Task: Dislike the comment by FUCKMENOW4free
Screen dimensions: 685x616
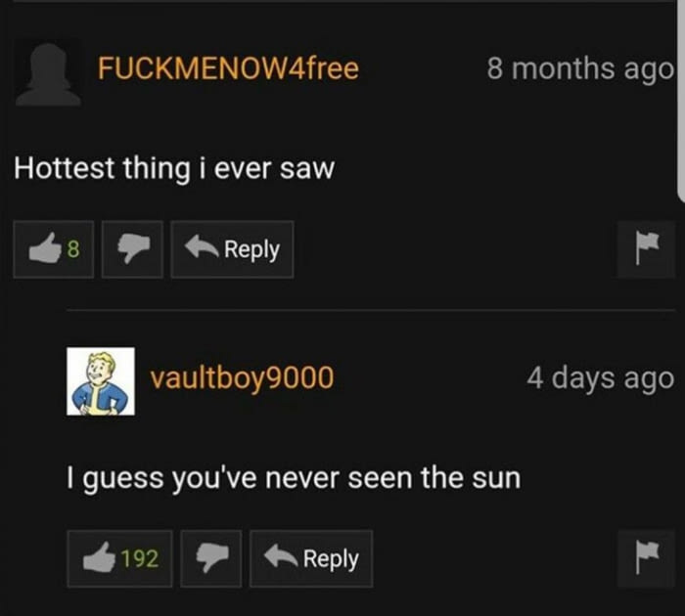Action: tap(132, 249)
